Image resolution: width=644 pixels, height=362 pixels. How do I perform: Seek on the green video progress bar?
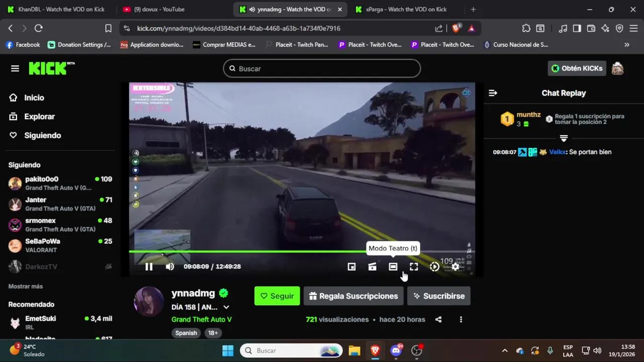[x=302, y=251]
